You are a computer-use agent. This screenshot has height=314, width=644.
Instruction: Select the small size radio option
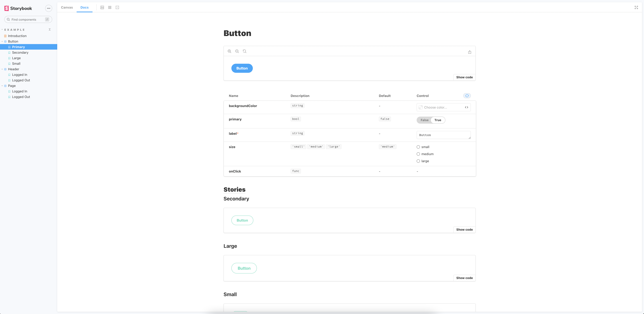[x=418, y=147]
